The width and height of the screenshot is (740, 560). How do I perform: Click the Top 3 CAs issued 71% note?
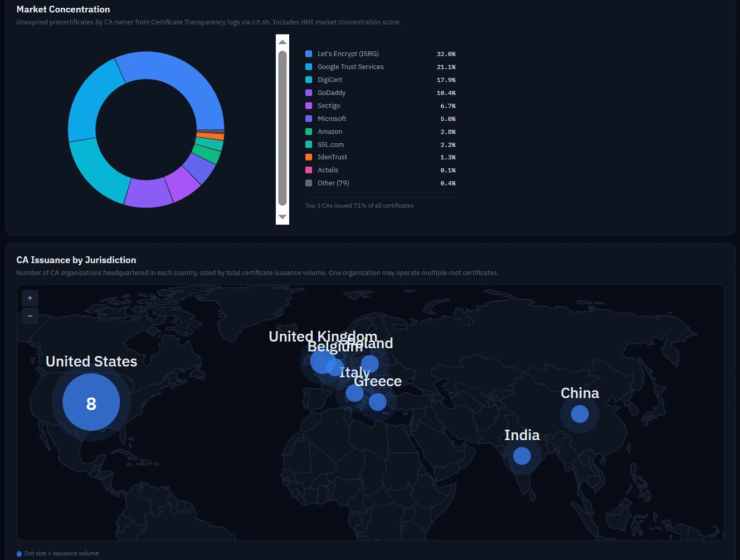click(359, 206)
